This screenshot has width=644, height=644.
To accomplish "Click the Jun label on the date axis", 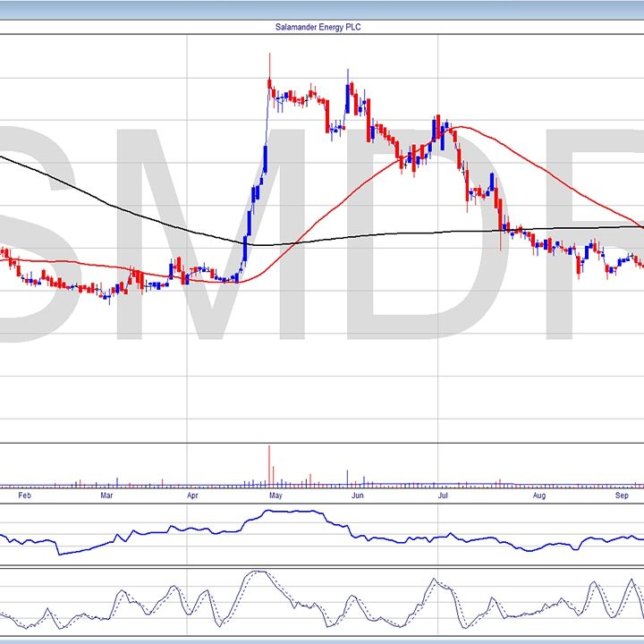I will coord(358,495).
